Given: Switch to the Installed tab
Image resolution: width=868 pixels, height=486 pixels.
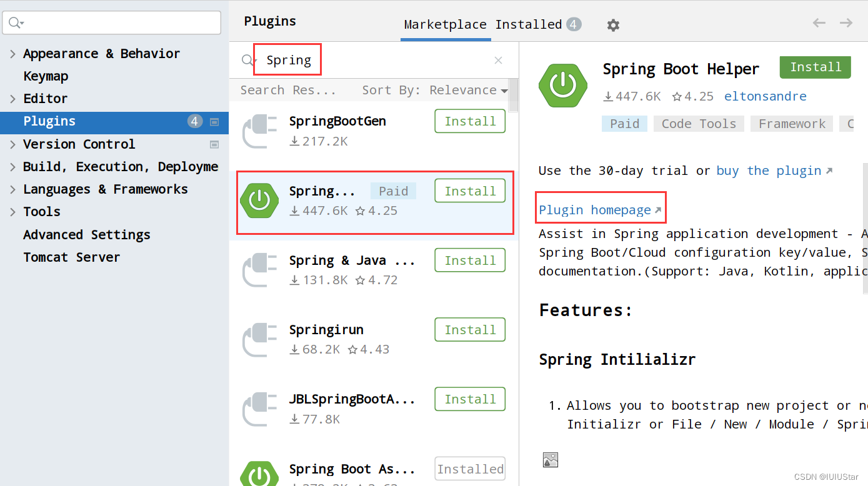Looking at the screenshot, I should [528, 24].
